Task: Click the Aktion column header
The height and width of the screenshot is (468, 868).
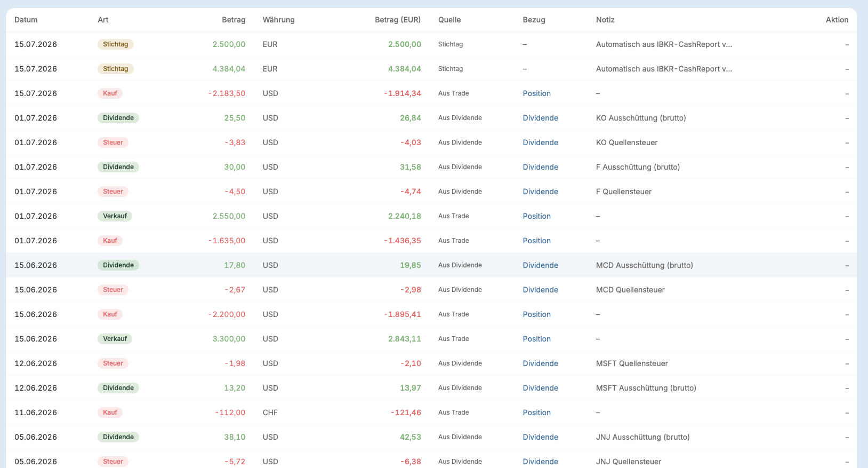Action: 837,20
